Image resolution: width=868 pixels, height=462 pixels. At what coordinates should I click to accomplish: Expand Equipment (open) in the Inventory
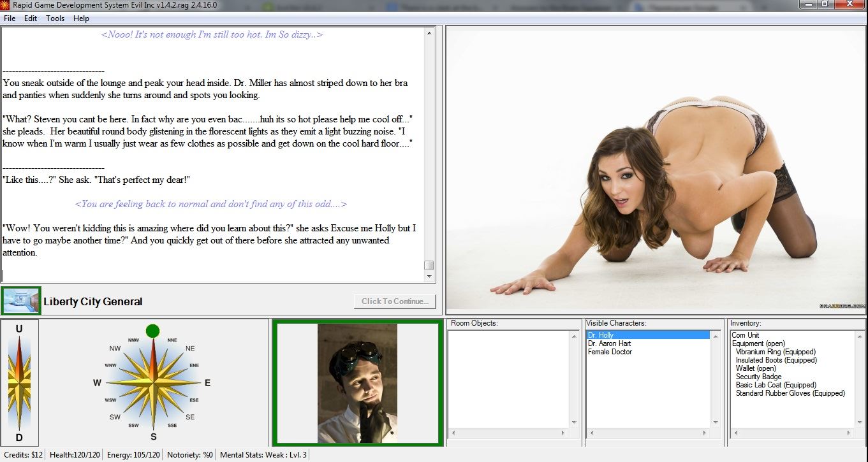(758, 343)
